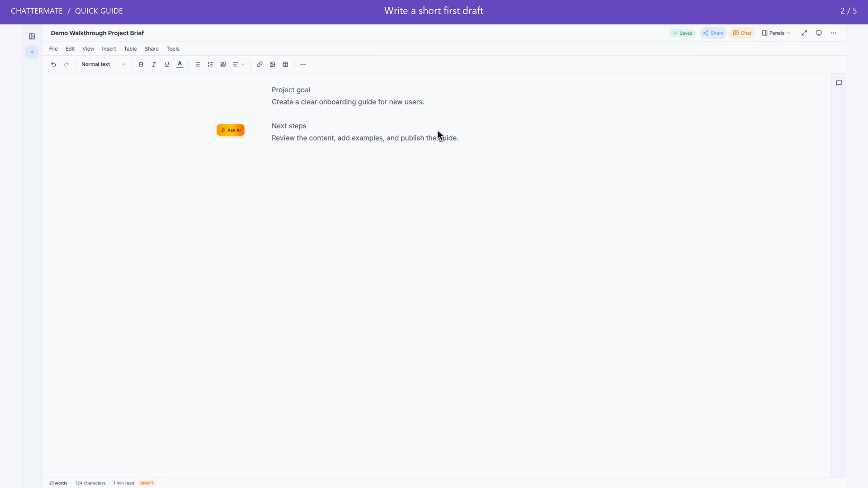Toggle italic formatting
Image resolution: width=868 pixels, height=488 pixels.
[x=154, y=65]
